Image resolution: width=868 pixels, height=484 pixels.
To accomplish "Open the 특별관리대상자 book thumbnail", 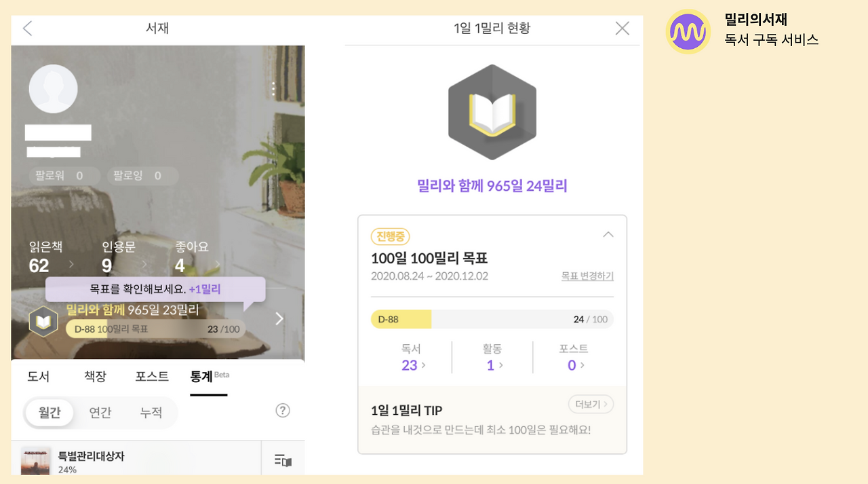I will [x=36, y=460].
